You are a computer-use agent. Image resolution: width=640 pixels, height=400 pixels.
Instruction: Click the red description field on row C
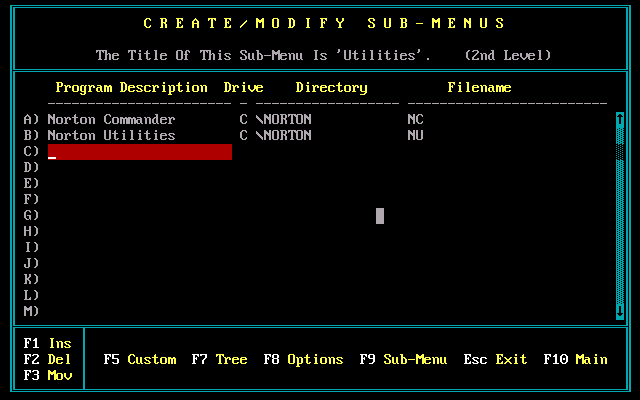pyautogui.click(x=140, y=152)
